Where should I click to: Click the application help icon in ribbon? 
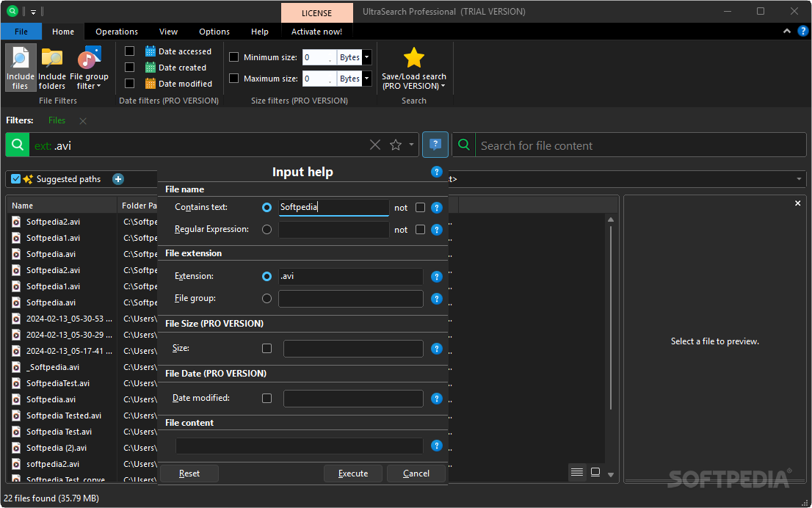pos(802,31)
